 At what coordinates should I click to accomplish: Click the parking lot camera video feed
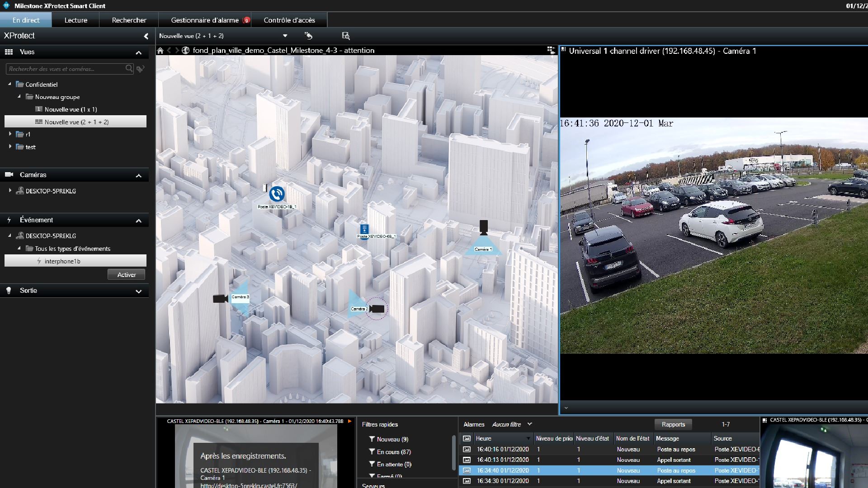coord(714,235)
